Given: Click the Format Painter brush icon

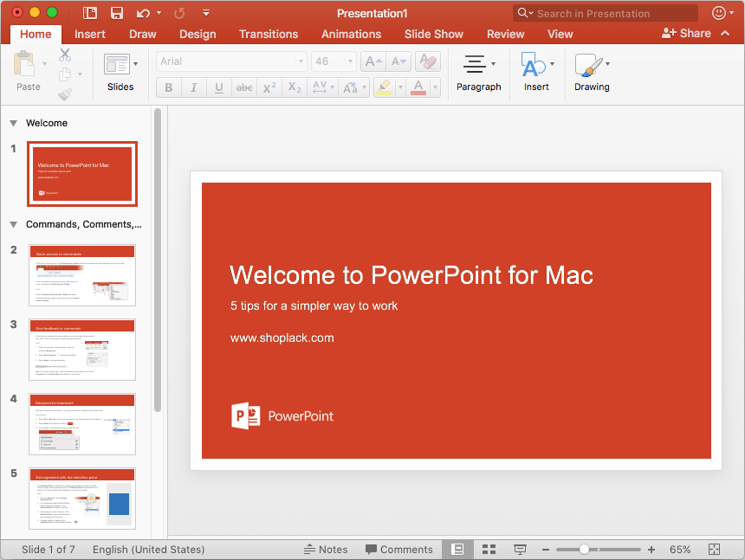Looking at the screenshot, I should tap(65, 94).
